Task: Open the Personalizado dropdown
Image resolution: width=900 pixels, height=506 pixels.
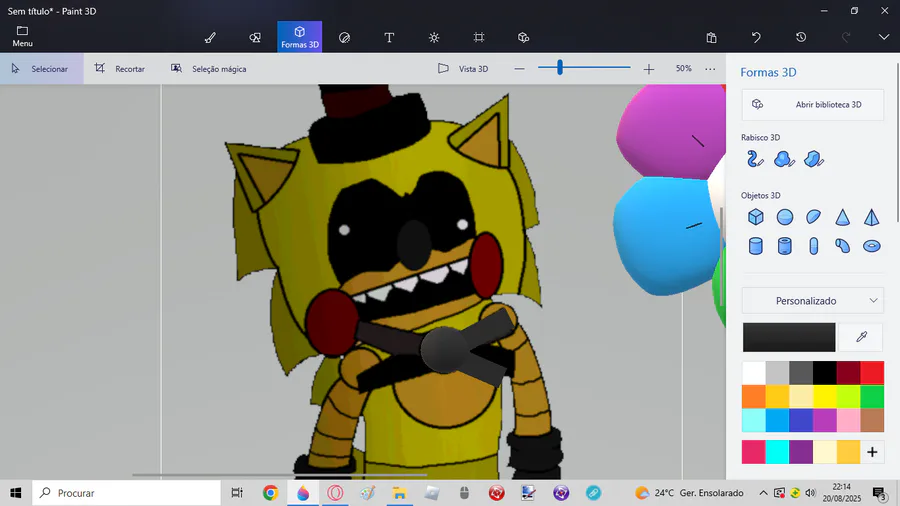Action: (813, 301)
